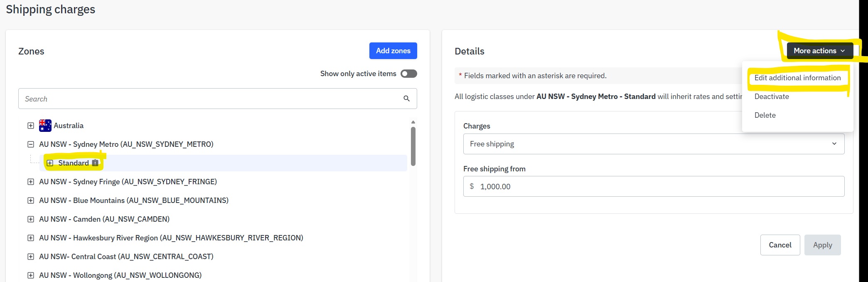Expand the Standard logistic class node
Screen dimensions: 868x282
pyautogui.click(x=50, y=163)
